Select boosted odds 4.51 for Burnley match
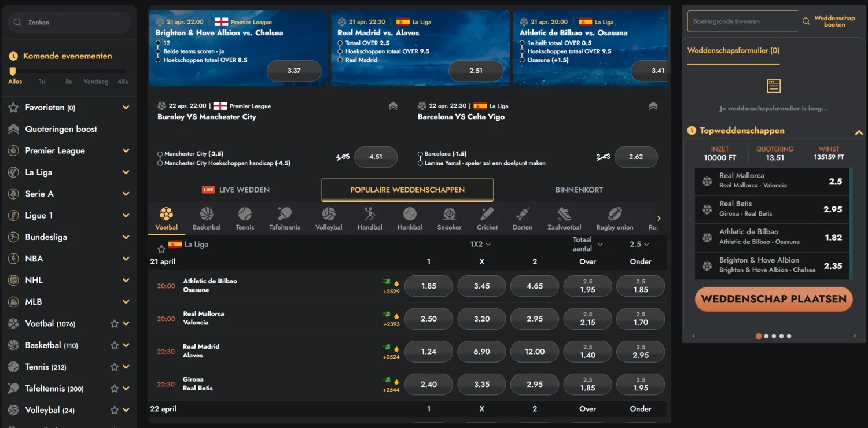 click(376, 157)
